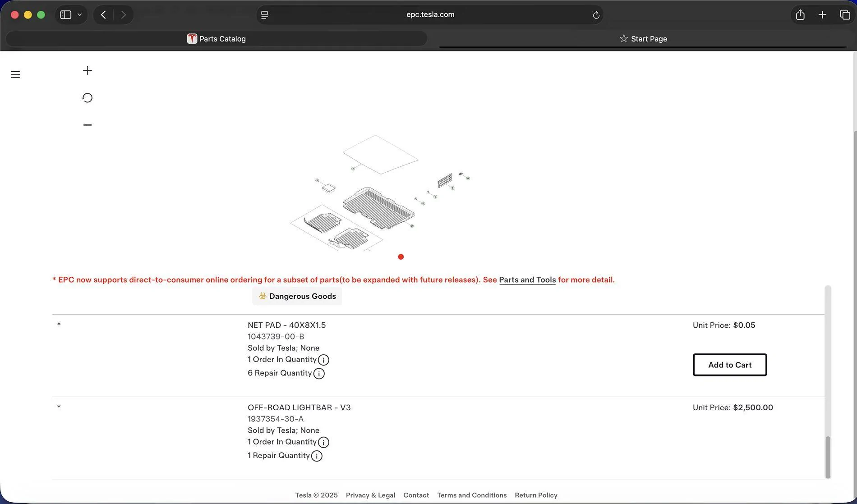Open the hamburger navigation menu
The height and width of the screenshot is (504, 857).
pyautogui.click(x=15, y=74)
